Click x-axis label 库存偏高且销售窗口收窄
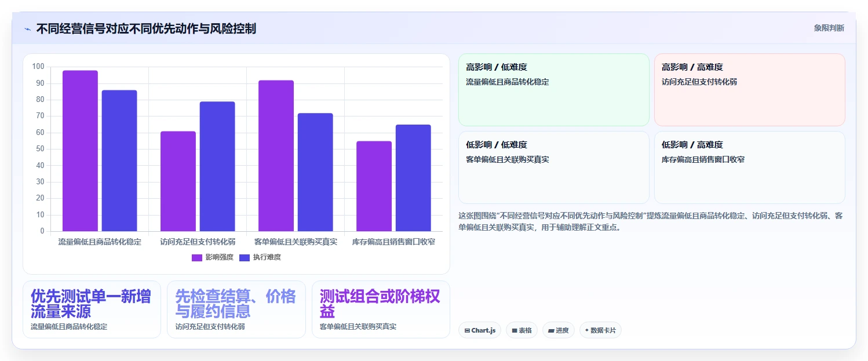This screenshot has height=361, width=868. [393, 242]
